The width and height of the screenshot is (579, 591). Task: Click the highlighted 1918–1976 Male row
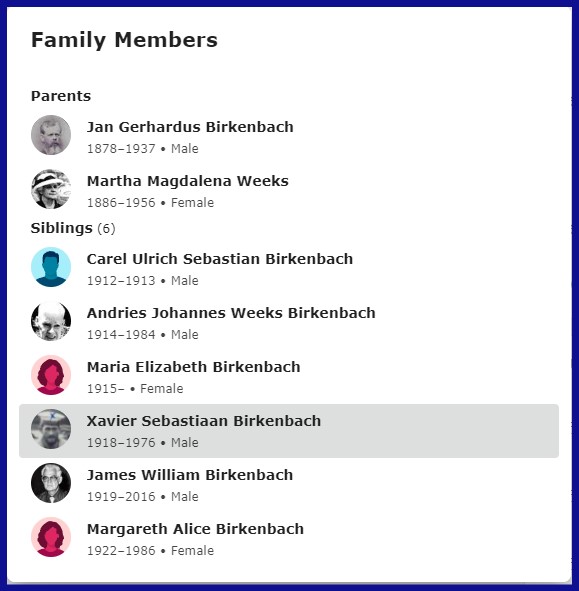289,431
